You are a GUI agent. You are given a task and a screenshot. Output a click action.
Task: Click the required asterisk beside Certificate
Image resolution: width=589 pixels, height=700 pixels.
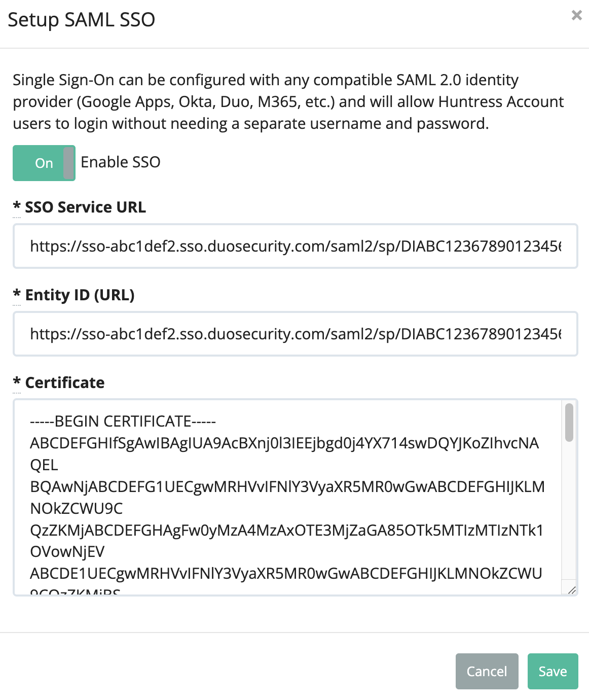[x=17, y=382]
